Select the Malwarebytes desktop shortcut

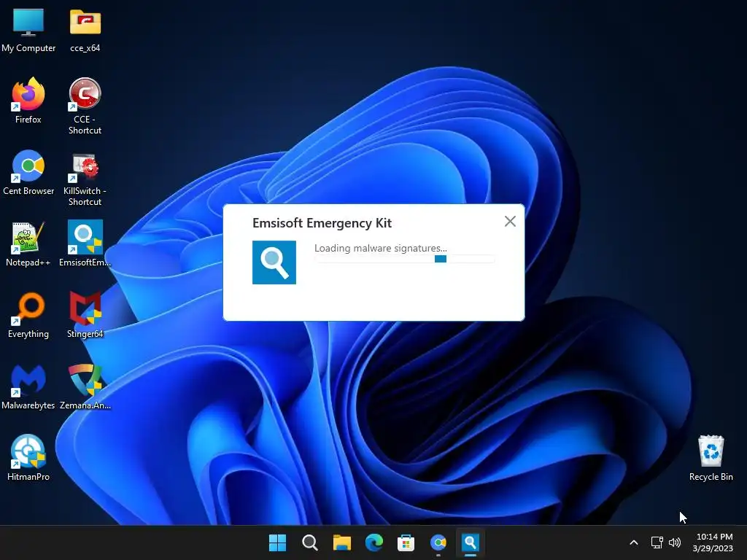28,386
